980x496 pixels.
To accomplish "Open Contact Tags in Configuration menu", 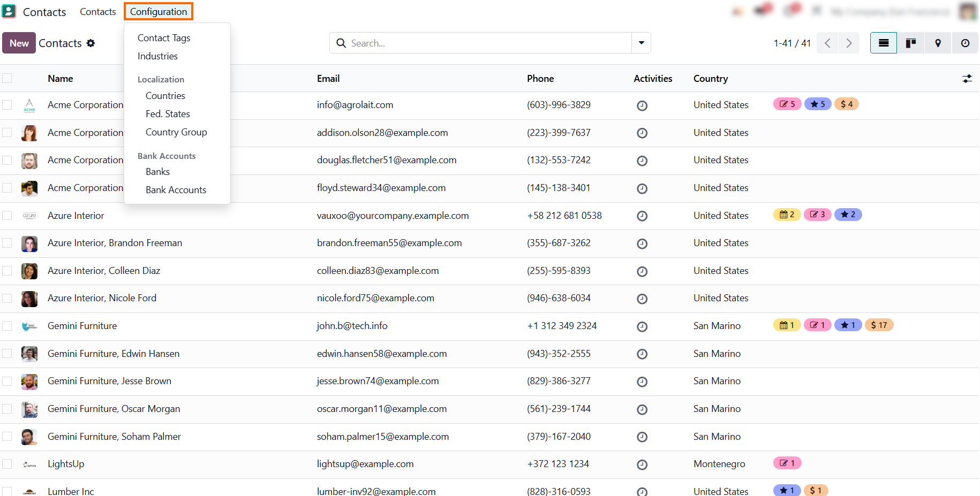I will click(164, 38).
